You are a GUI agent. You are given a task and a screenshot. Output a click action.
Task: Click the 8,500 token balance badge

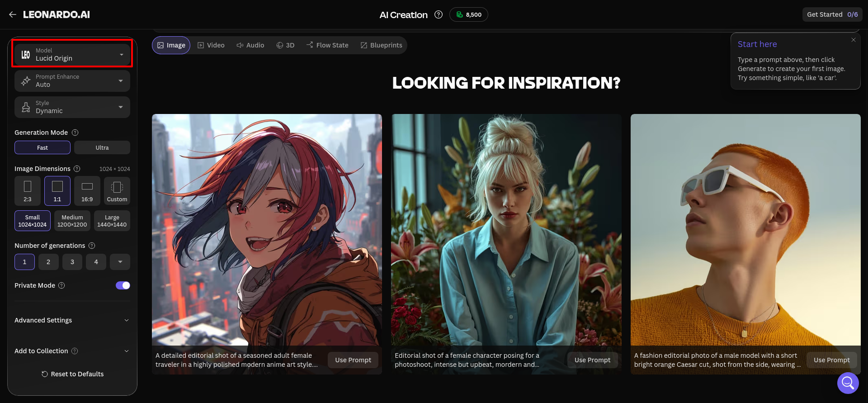(x=469, y=14)
